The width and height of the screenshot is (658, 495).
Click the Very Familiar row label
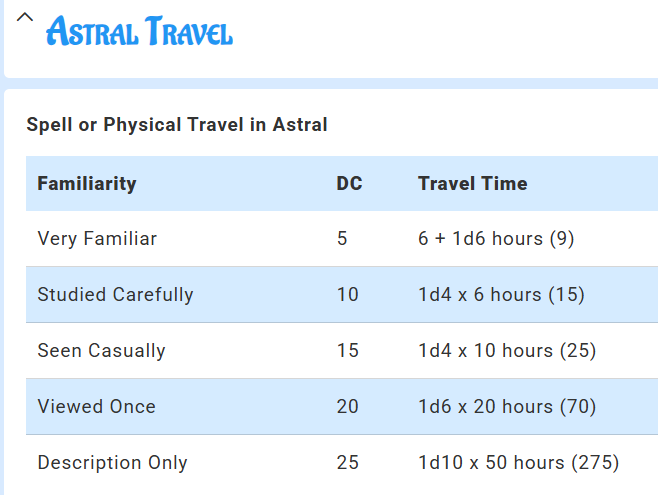[97, 239]
